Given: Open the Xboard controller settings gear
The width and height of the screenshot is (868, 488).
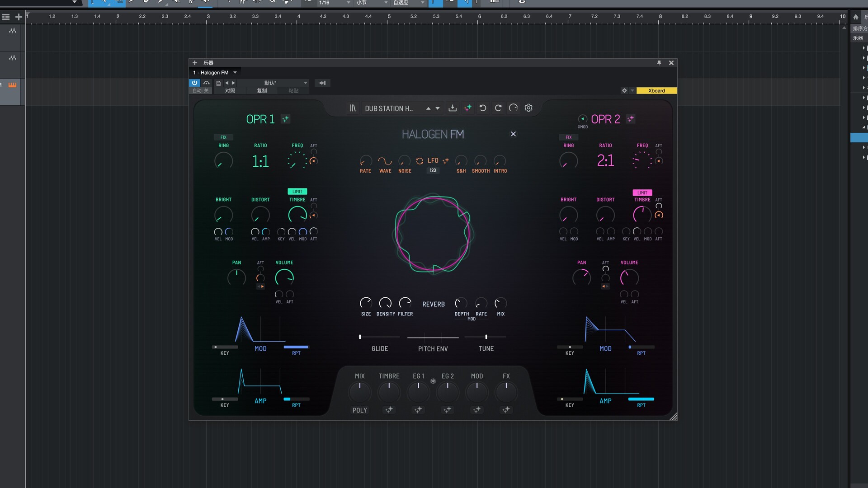Looking at the screenshot, I should tap(624, 91).
